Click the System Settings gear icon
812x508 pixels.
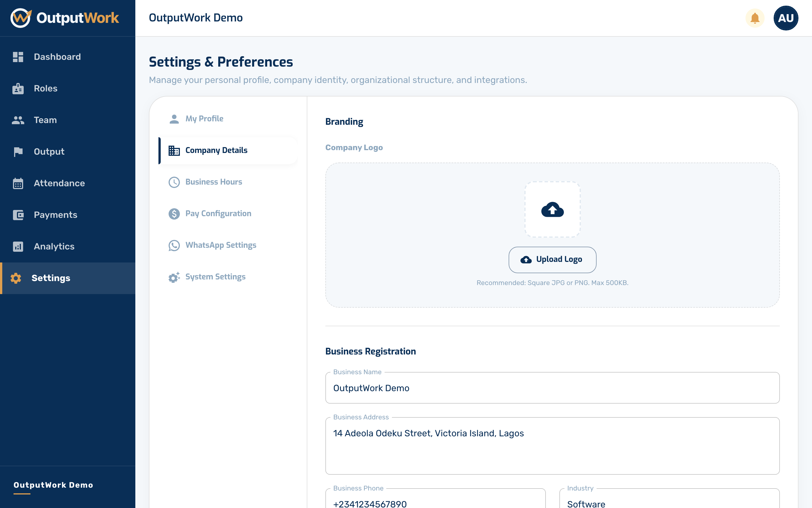click(174, 277)
